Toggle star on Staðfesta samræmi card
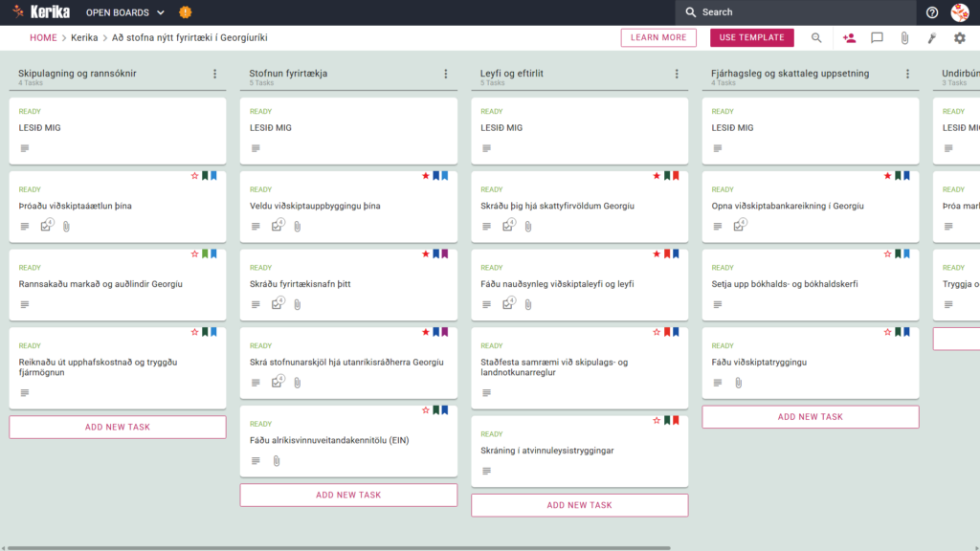The image size is (980, 551). 657,332
